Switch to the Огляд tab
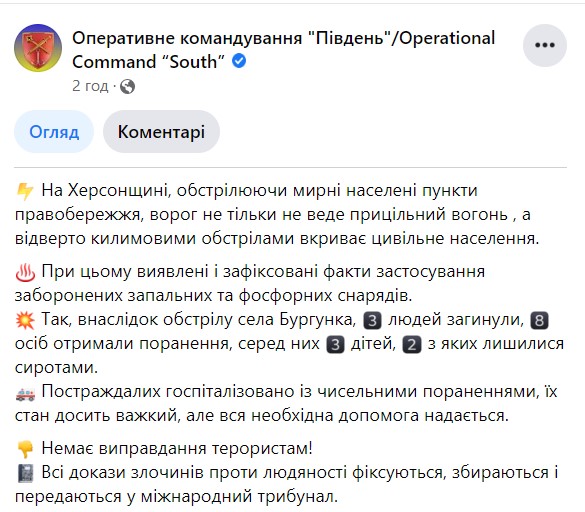The width and height of the screenshot is (585, 512). click(54, 132)
